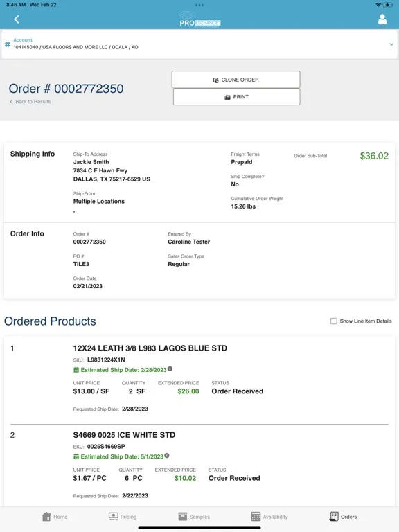This screenshot has height=532, width=399.
Task: Tap the battery status icon
Action: (x=387, y=5)
